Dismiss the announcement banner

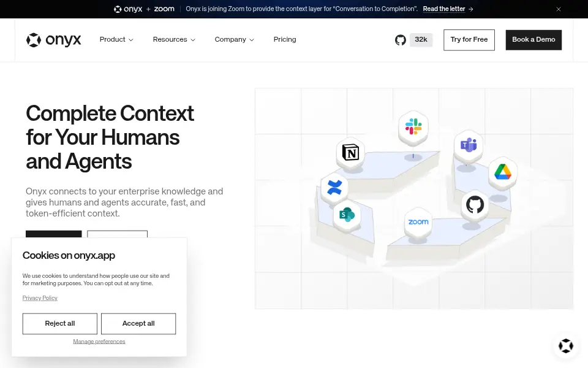(x=559, y=9)
